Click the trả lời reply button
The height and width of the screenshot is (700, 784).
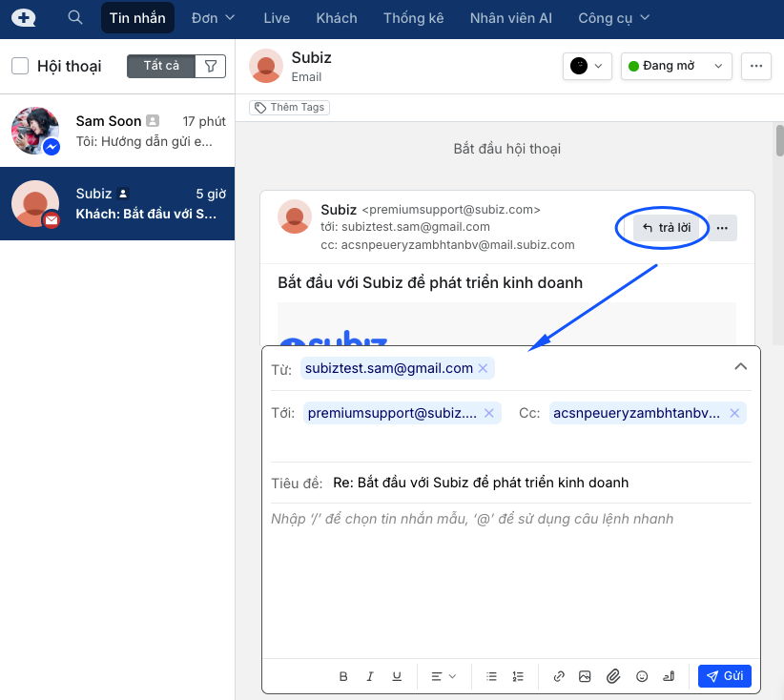coord(666,228)
